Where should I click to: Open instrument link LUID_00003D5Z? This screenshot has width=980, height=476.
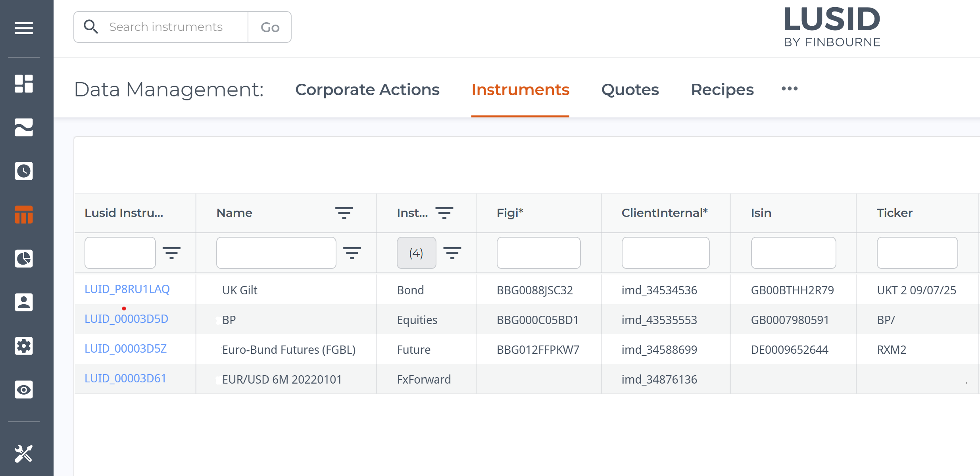pos(125,349)
